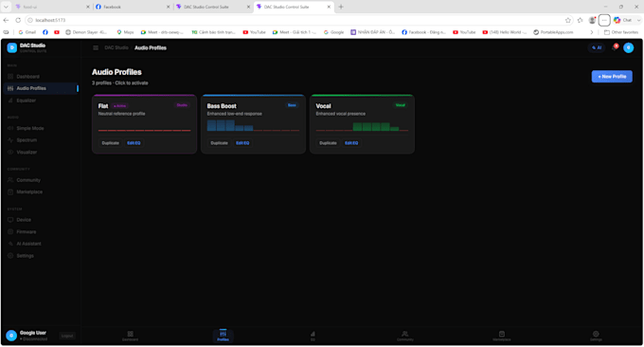The height and width of the screenshot is (347, 644).
Task: Open the tab search dropdown arrow
Action: (6, 7)
